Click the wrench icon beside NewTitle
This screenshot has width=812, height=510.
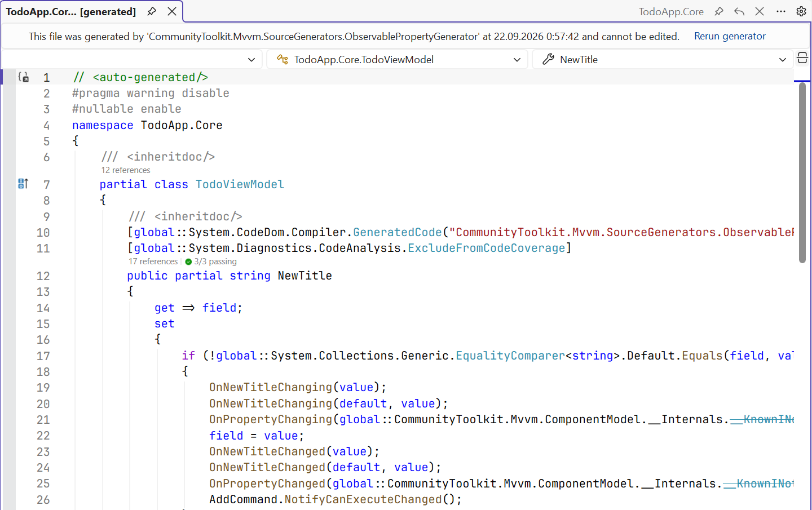(548, 59)
